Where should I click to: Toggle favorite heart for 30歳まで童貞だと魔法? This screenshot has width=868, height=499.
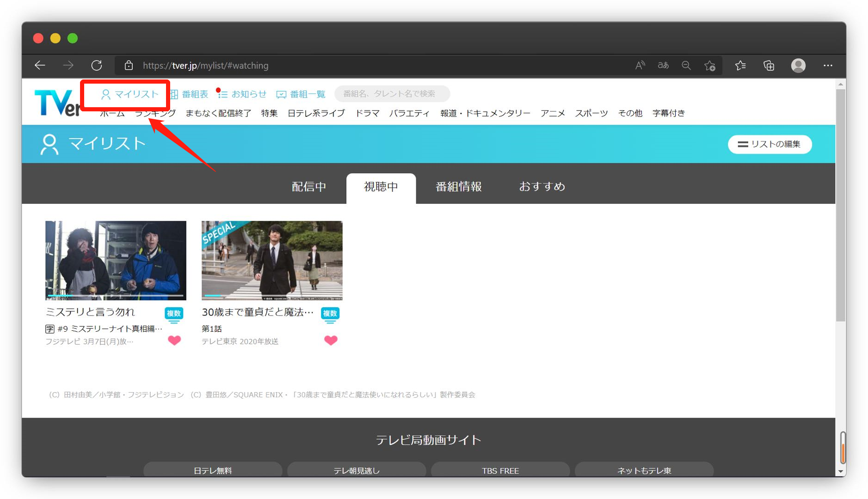coord(331,341)
